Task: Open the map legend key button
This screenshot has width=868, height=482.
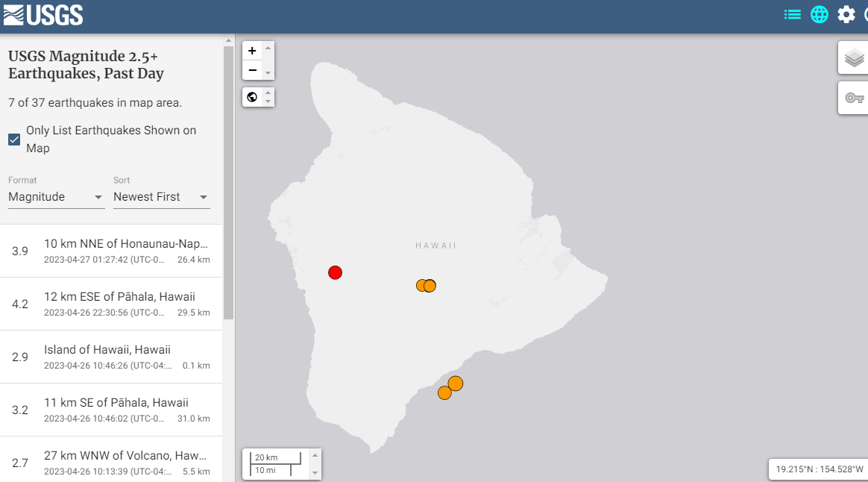Action: [x=854, y=98]
